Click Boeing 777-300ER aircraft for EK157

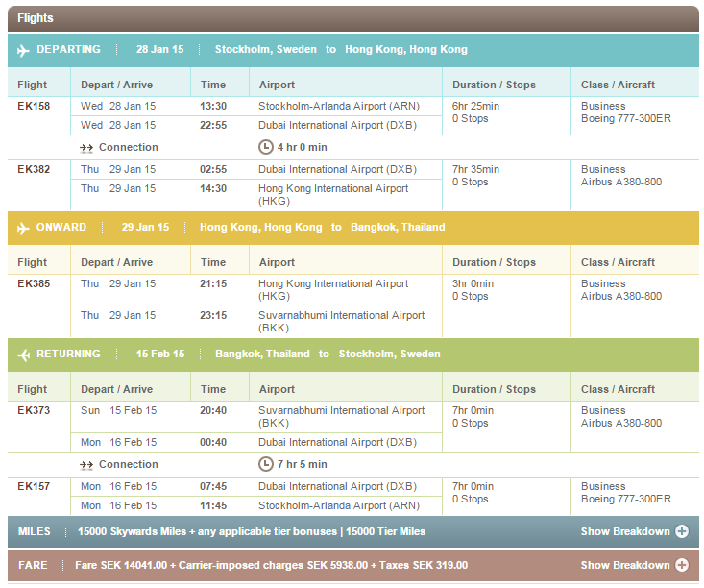(x=626, y=500)
